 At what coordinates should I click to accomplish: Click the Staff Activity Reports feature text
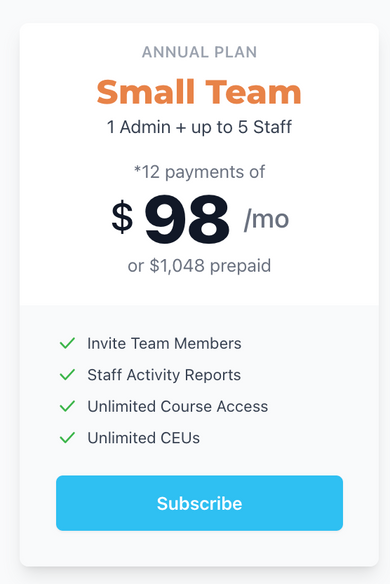[x=164, y=375]
